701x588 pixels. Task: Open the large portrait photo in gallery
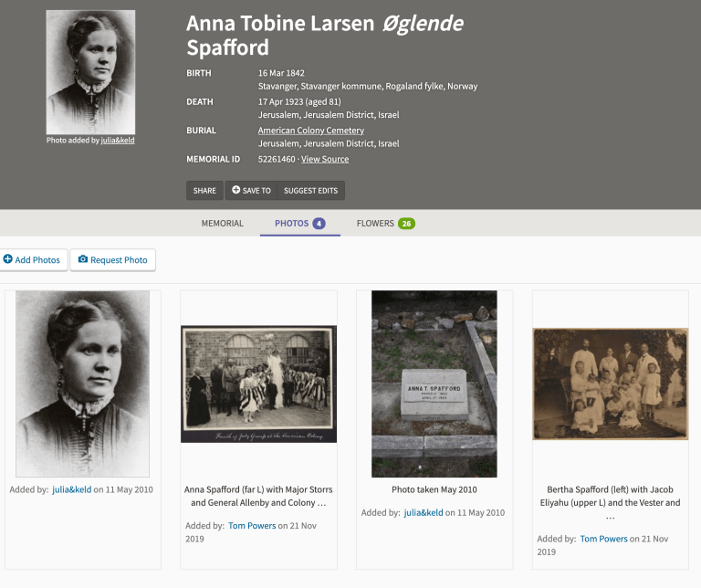point(82,383)
